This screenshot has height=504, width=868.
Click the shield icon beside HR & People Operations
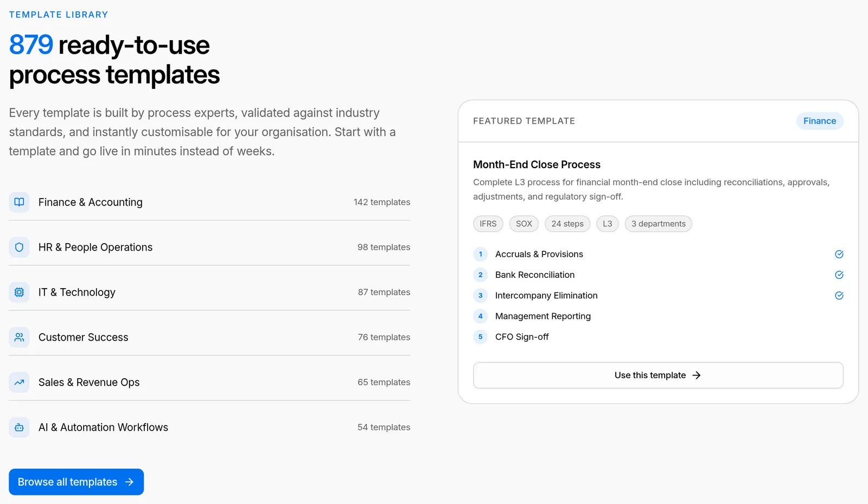(19, 247)
